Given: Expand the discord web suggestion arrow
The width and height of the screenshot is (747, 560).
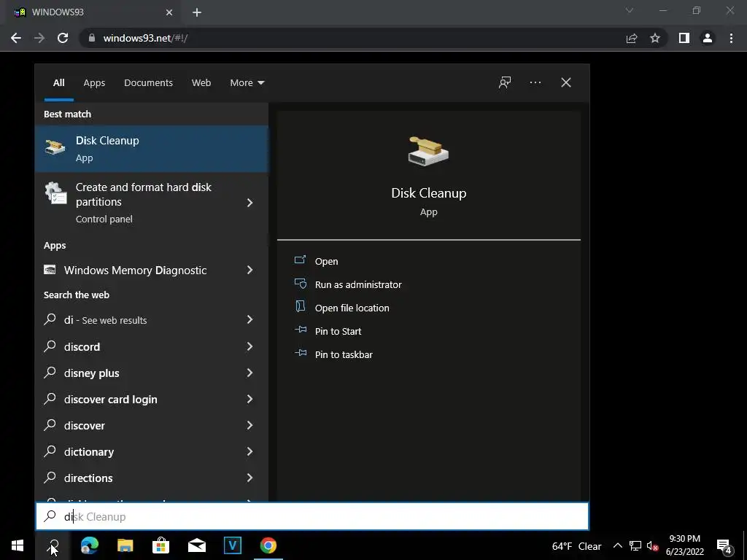Looking at the screenshot, I should pyautogui.click(x=249, y=346).
